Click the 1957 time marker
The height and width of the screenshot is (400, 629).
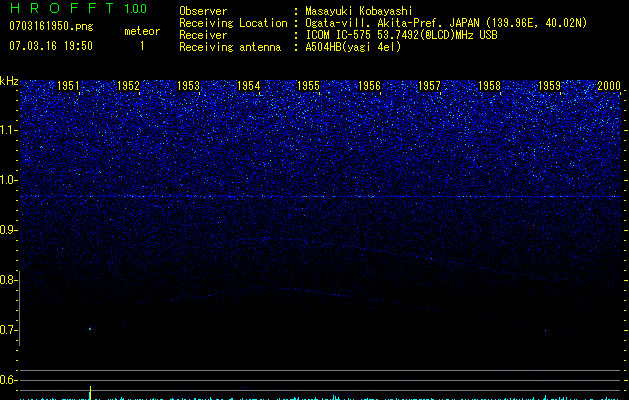pos(429,87)
